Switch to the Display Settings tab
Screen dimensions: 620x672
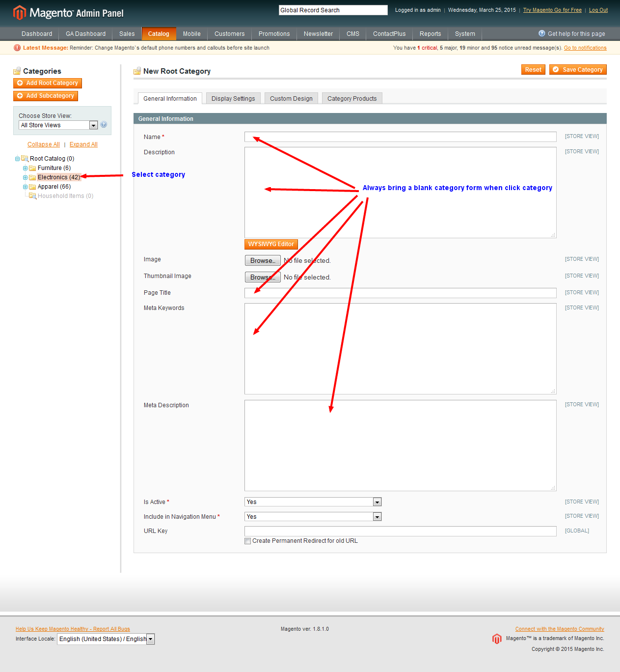(x=233, y=99)
